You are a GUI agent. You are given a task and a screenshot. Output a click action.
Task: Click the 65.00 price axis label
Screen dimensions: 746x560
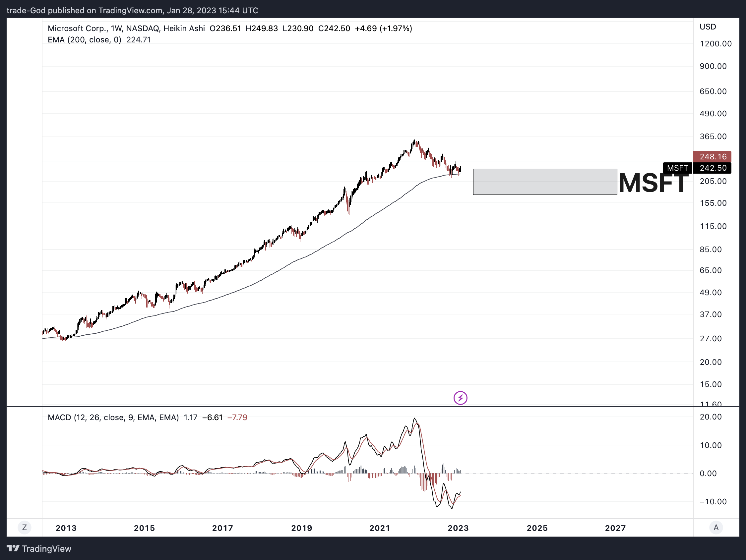tap(711, 270)
